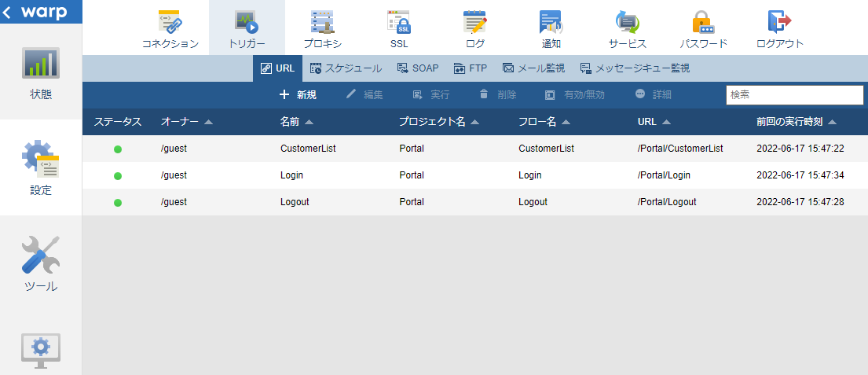The height and width of the screenshot is (375, 868).
Task: Open the ログ (Log) settings
Action: [475, 29]
